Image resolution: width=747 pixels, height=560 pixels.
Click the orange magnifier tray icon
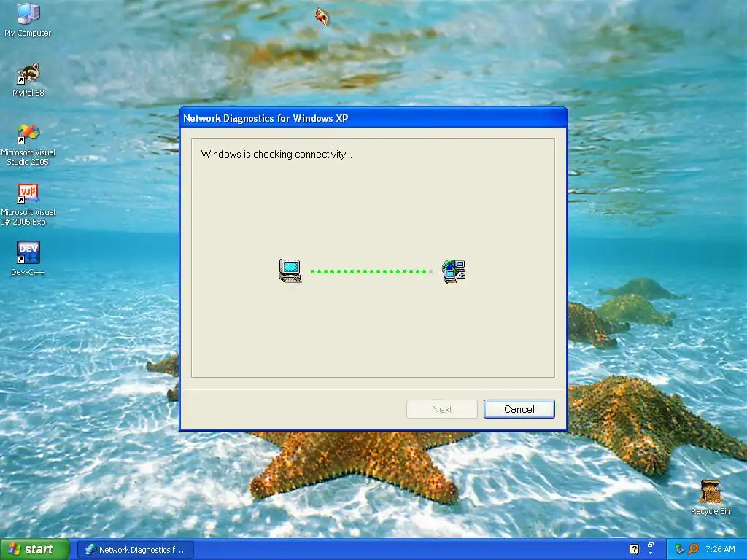click(693, 549)
